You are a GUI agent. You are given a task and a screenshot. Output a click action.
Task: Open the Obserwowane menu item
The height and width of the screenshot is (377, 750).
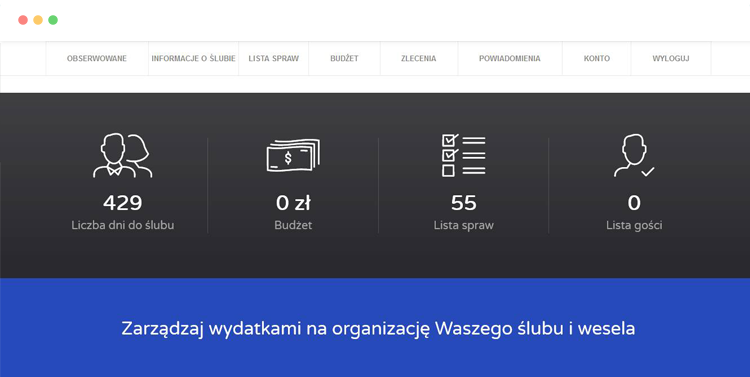[97, 58]
